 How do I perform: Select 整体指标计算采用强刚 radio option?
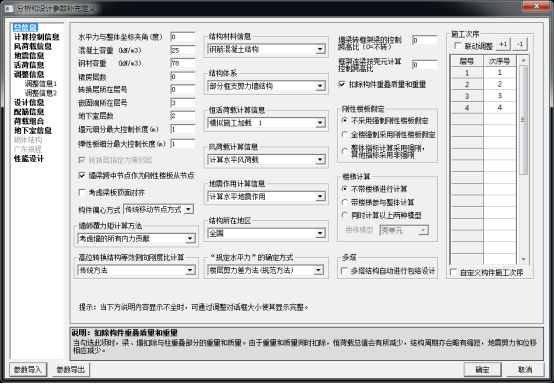344,151
